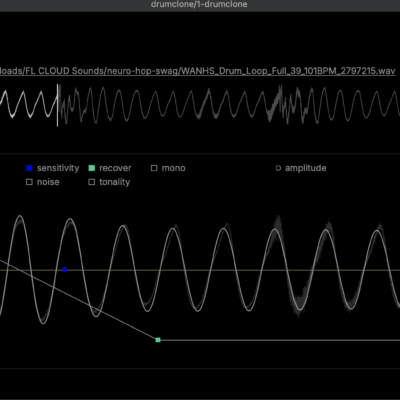
Task: Enable the noise checkbox
Action: pyautogui.click(x=29, y=182)
